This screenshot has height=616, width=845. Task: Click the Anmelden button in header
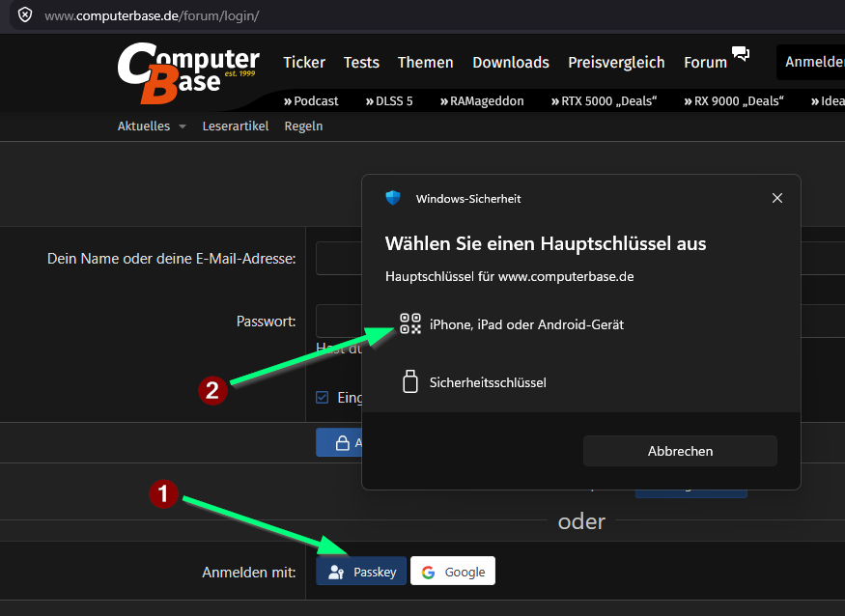(x=810, y=62)
